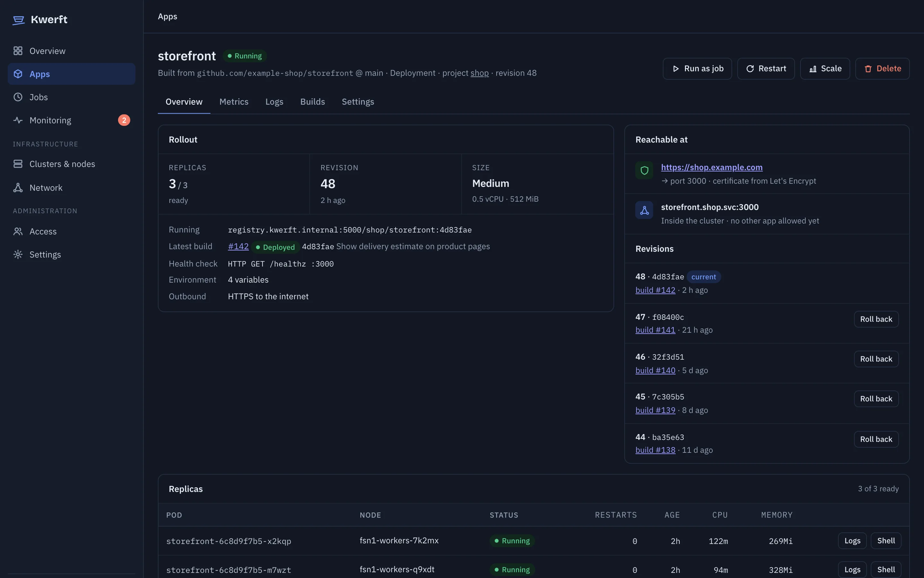Select the Overview tab
Viewport: 924px width, 578px height.
pyautogui.click(x=184, y=102)
